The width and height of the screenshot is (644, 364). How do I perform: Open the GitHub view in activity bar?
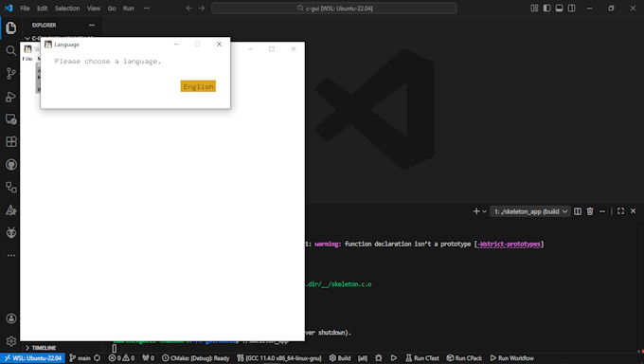[x=11, y=165]
